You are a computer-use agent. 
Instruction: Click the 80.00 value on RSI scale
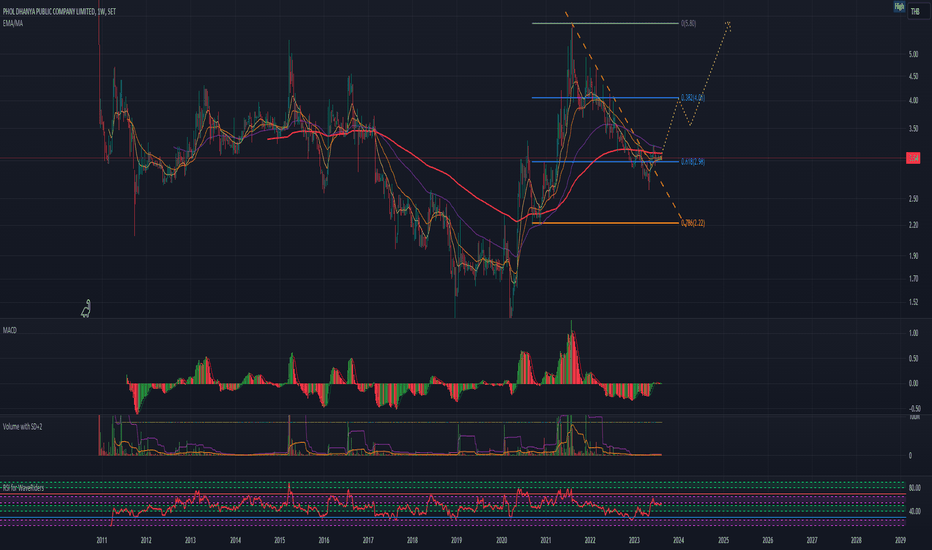[914, 488]
